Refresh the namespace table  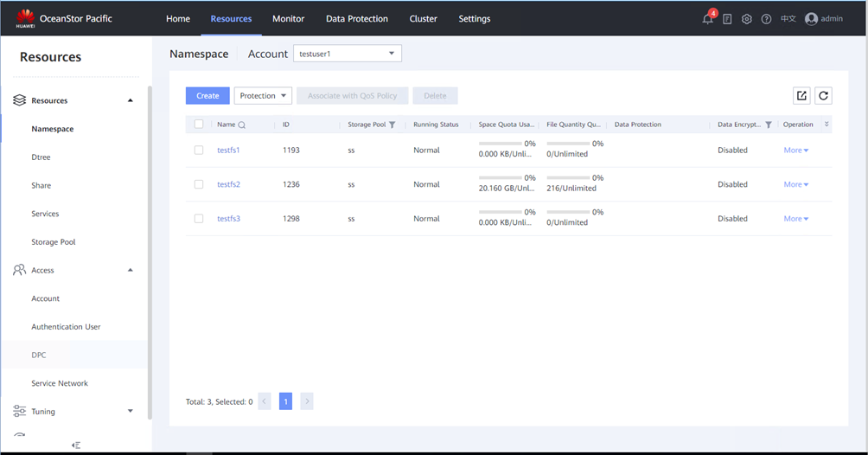(x=823, y=96)
